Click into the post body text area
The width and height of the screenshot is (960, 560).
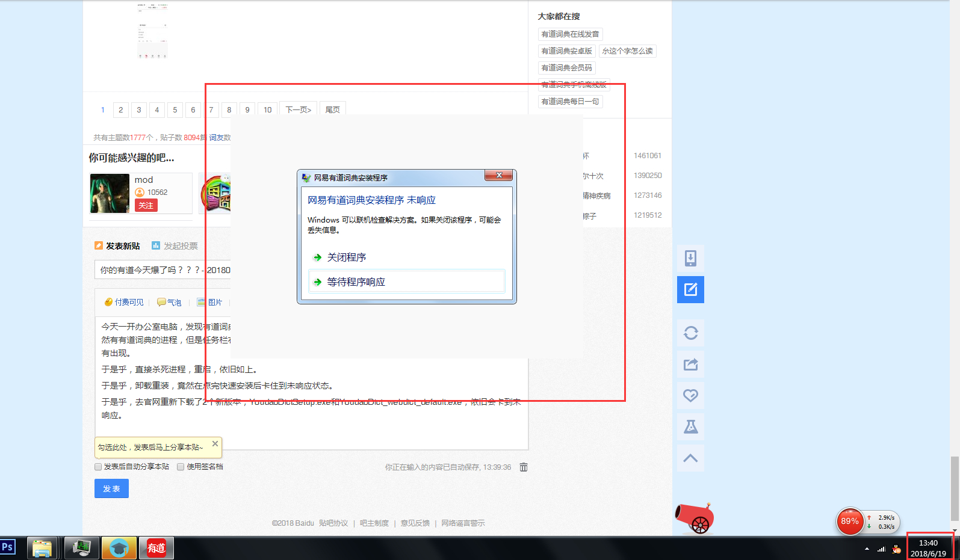coord(311,382)
